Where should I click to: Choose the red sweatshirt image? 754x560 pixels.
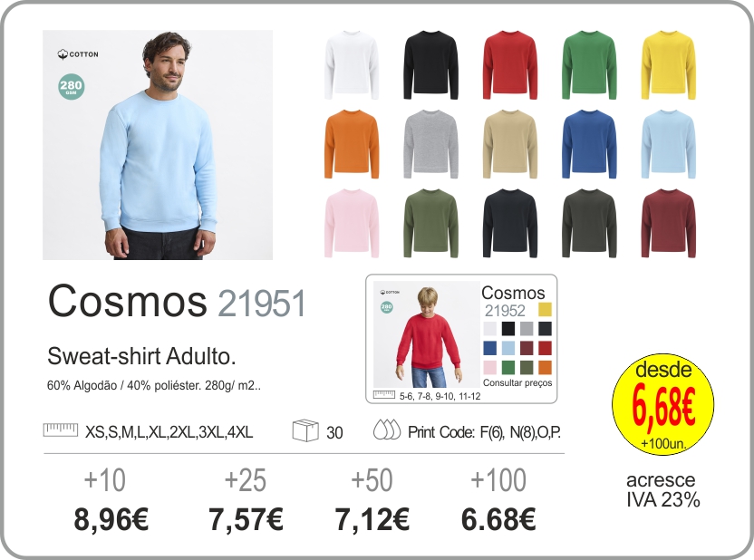pos(510,65)
